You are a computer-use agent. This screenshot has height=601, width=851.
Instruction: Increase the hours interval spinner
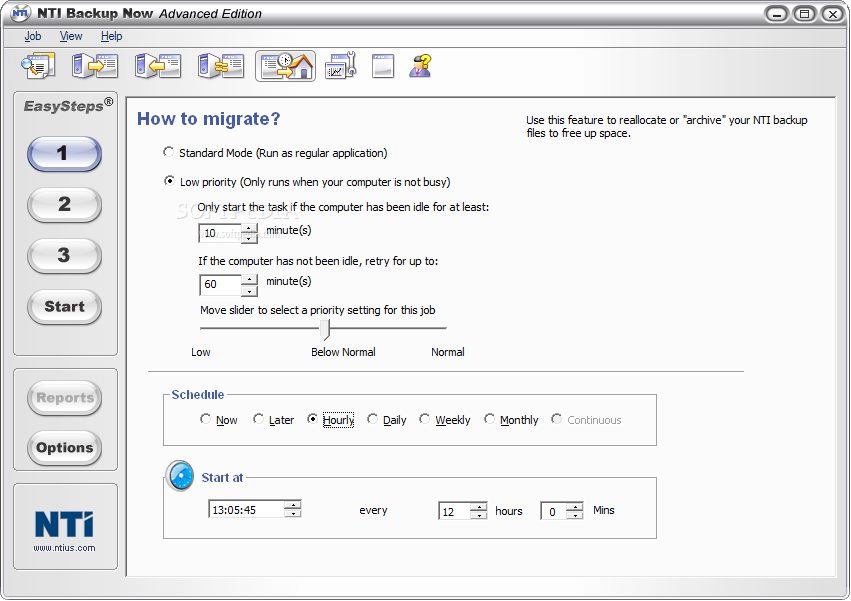point(478,507)
